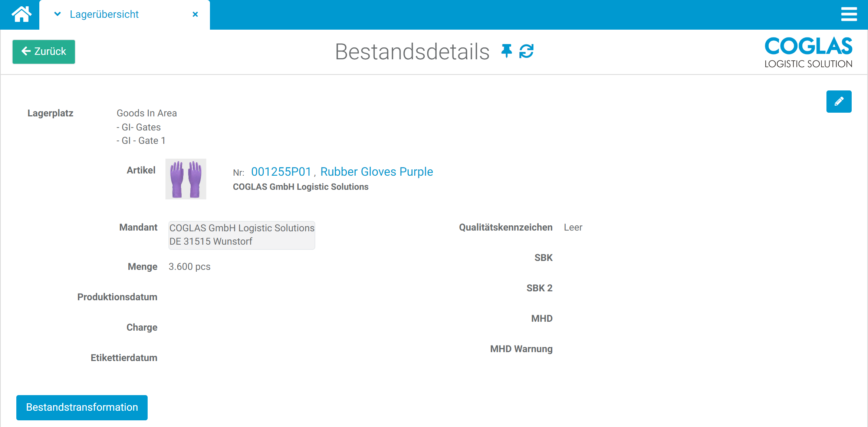This screenshot has height=427, width=868.
Task: Click the Lagerplatz entry GI - Gate 1
Action: [141, 140]
